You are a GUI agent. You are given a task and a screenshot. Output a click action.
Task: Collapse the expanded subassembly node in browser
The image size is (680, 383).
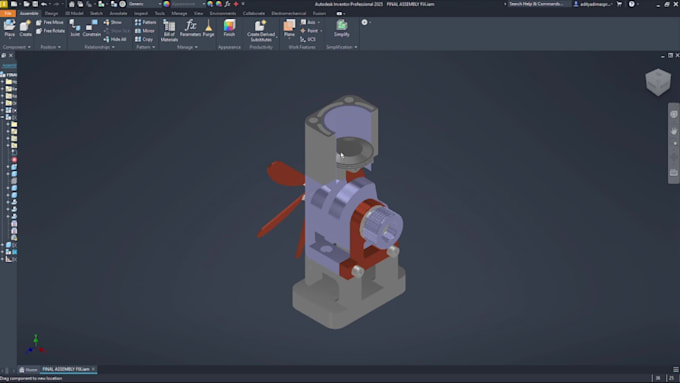[3, 117]
